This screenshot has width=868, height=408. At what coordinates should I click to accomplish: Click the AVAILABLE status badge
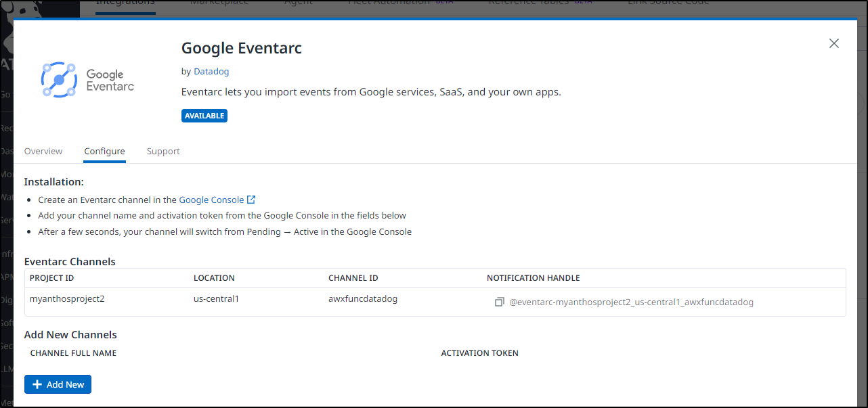204,116
